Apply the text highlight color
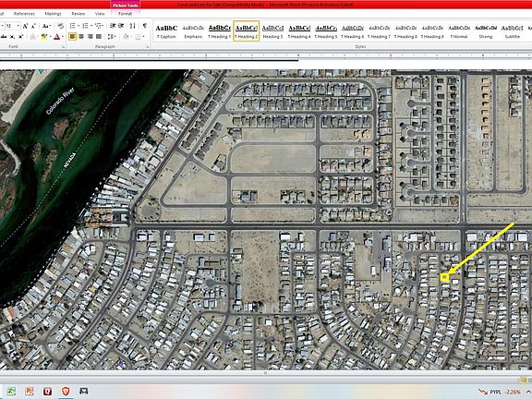The height and width of the screenshot is (399, 532). tap(43, 37)
